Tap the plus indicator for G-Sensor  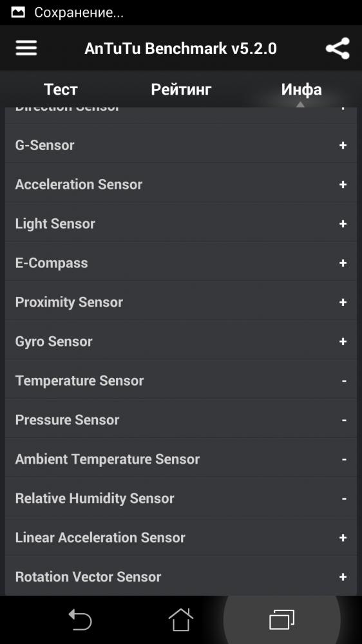tap(343, 146)
